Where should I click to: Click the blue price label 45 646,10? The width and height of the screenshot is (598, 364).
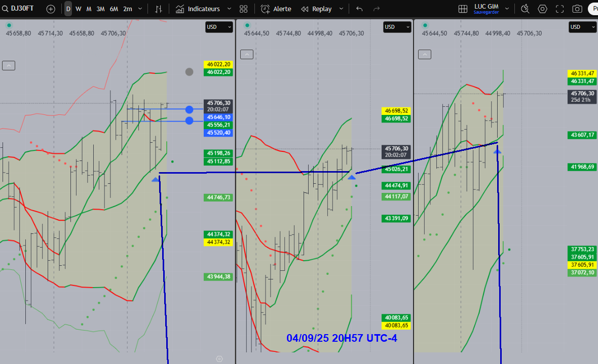(x=218, y=117)
